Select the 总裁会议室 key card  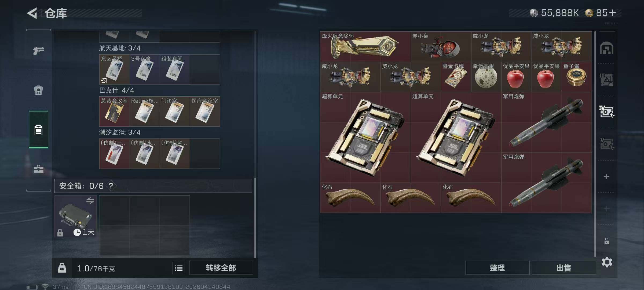coord(114,111)
